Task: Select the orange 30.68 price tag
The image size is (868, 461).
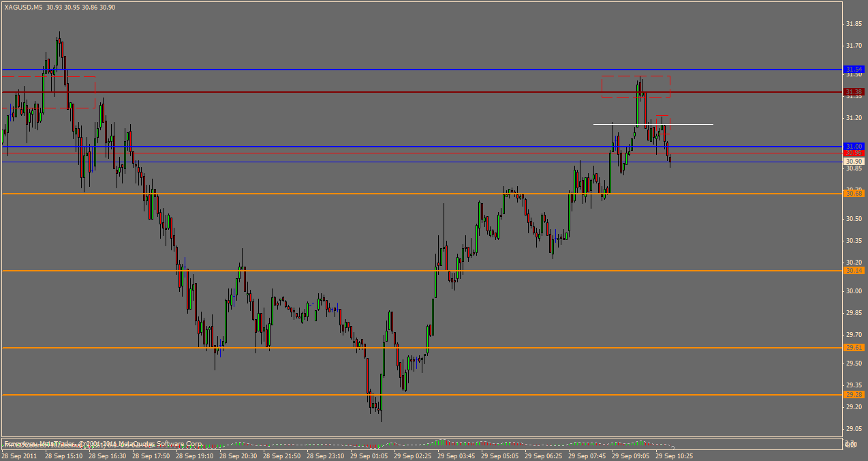Action: (854, 194)
